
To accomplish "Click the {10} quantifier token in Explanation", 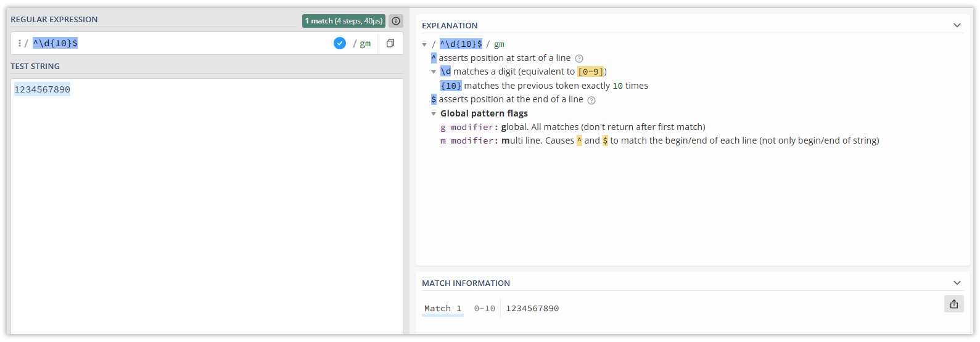I will pos(451,86).
